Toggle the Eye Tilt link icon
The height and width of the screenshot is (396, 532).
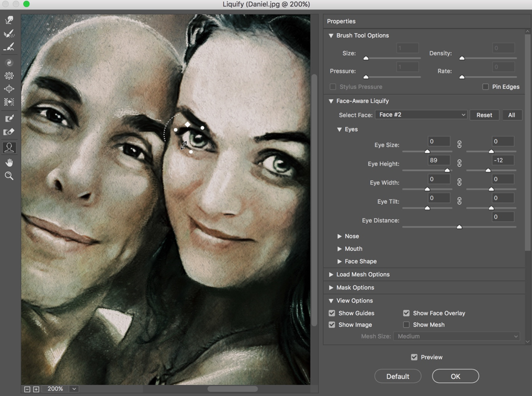pyautogui.click(x=459, y=201)
